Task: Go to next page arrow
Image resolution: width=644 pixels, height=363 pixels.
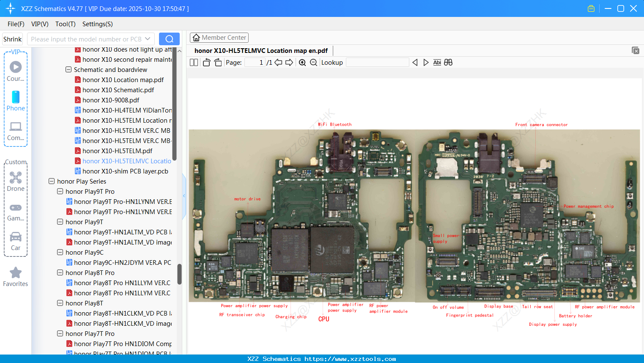Action: [x=289, y=63]
